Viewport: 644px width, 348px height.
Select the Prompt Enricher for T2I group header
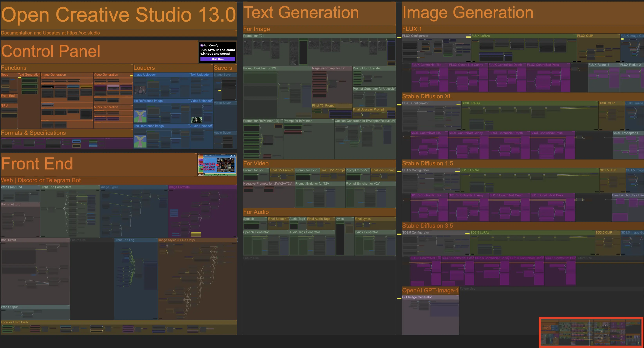260,68
